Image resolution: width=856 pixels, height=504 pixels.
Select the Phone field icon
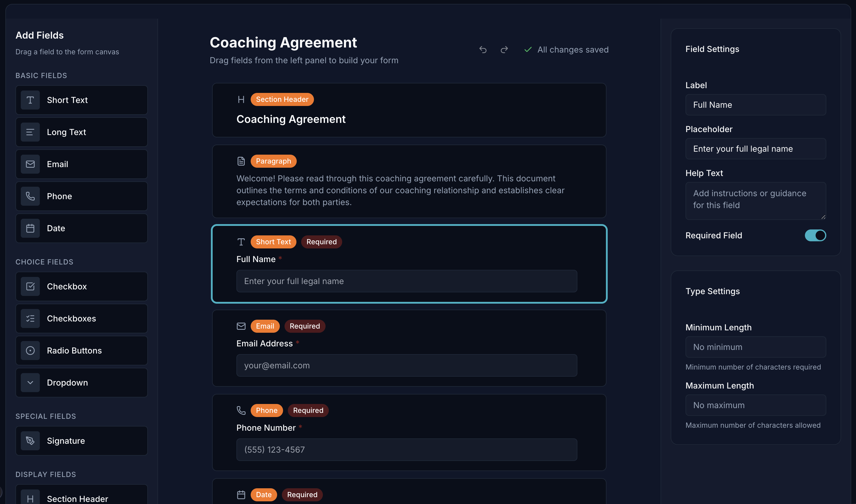[30, 196]
